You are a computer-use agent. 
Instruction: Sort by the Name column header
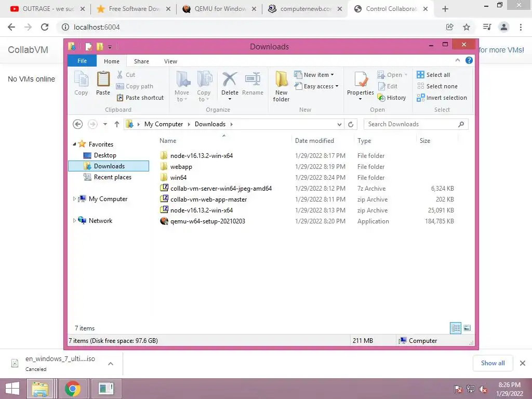[168, 141]
